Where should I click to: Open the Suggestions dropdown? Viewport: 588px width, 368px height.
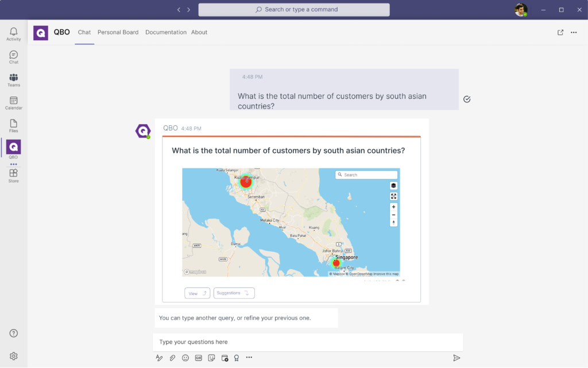[234, 293]
